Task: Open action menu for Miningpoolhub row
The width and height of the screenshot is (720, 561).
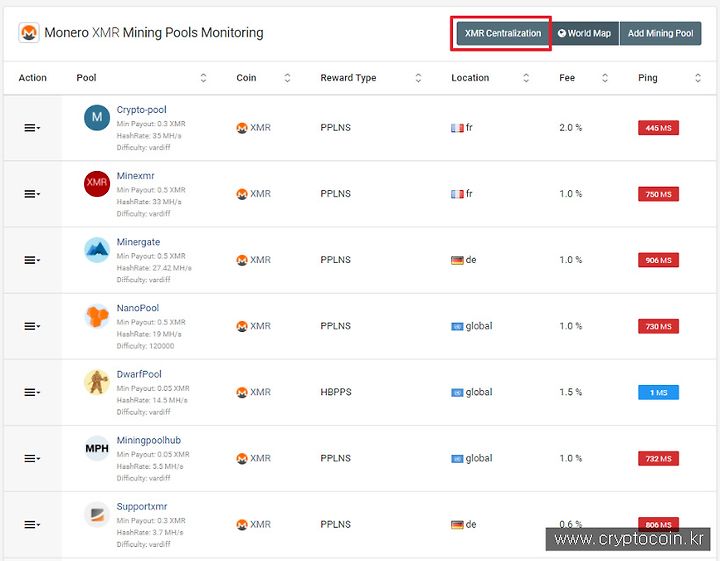Action: pos(32,458)
